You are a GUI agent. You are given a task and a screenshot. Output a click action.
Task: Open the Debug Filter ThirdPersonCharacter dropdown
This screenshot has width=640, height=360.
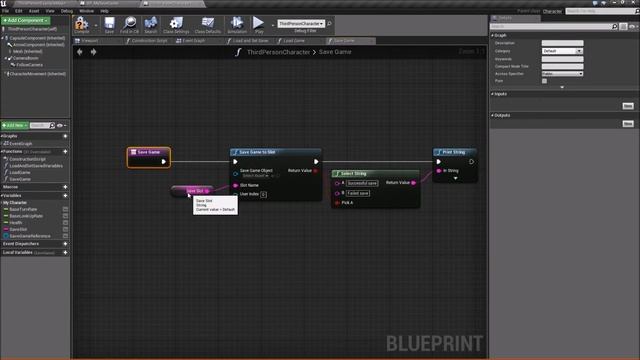301,24
